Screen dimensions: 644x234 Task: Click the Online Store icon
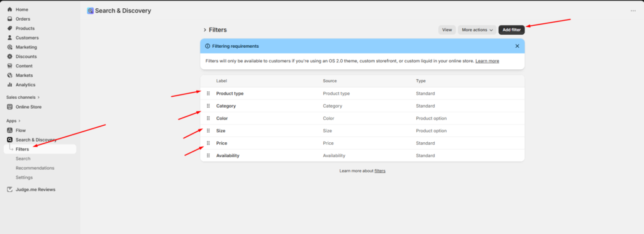[10, 107]
